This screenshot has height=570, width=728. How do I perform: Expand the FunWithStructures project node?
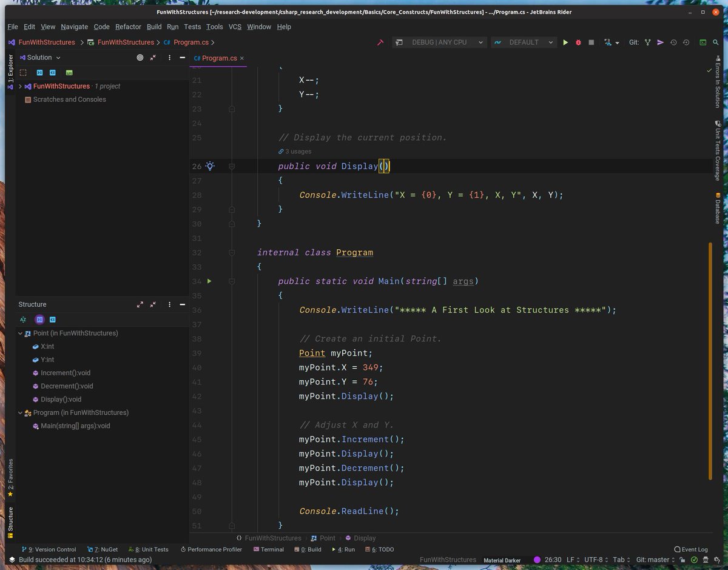20,86
